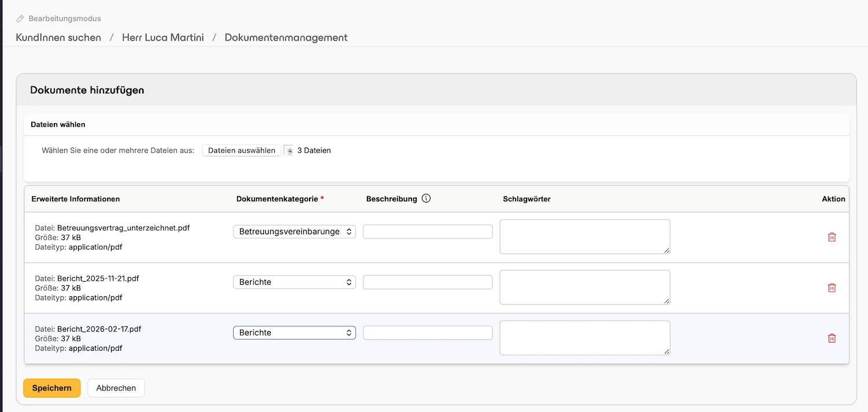Viewport: 868px width, 412px height.
Task: Click the info icon next to Beschreibung
Action: pyautogui.click(x=426, y=198)
